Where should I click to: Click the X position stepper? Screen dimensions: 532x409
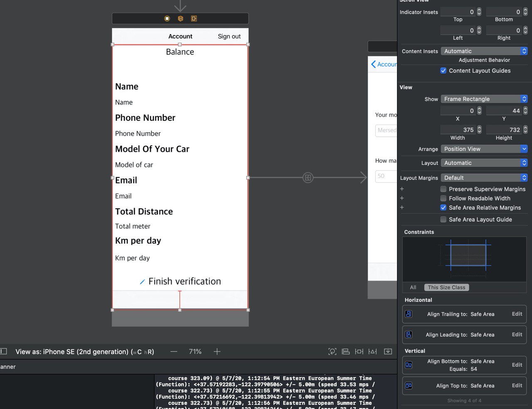click(x=479, y=111)
